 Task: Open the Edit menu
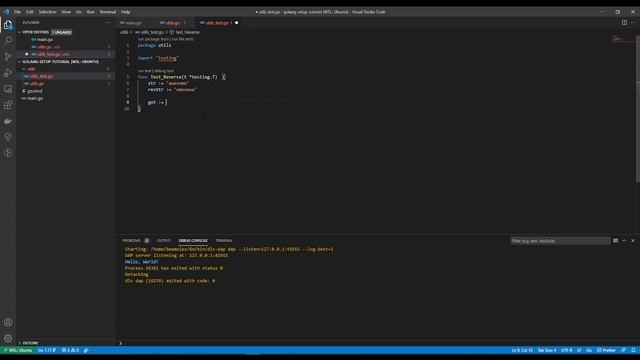[x=30, y=12]
